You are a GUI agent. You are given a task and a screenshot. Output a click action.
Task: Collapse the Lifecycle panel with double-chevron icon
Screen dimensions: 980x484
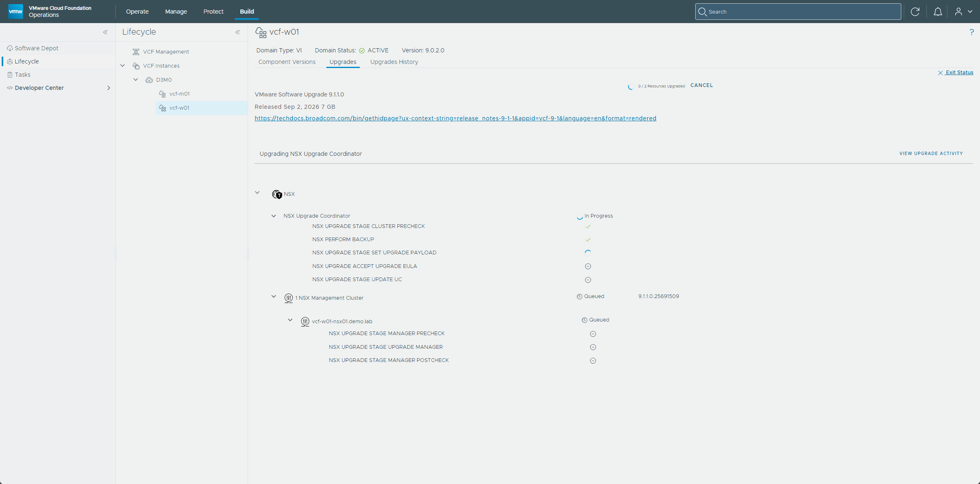[238, 32]
